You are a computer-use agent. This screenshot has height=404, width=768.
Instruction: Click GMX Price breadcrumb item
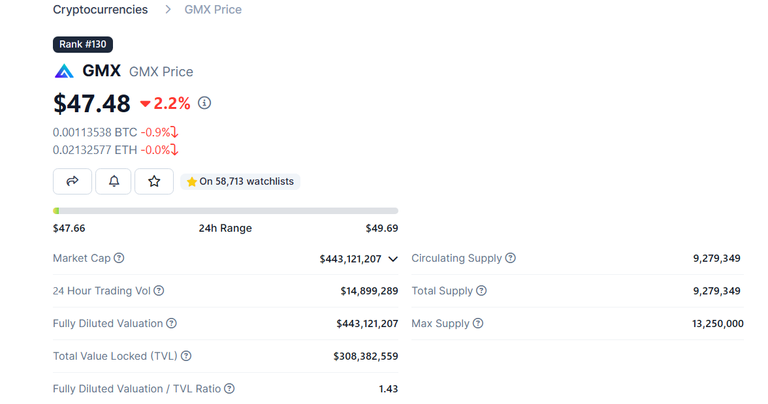213,10
